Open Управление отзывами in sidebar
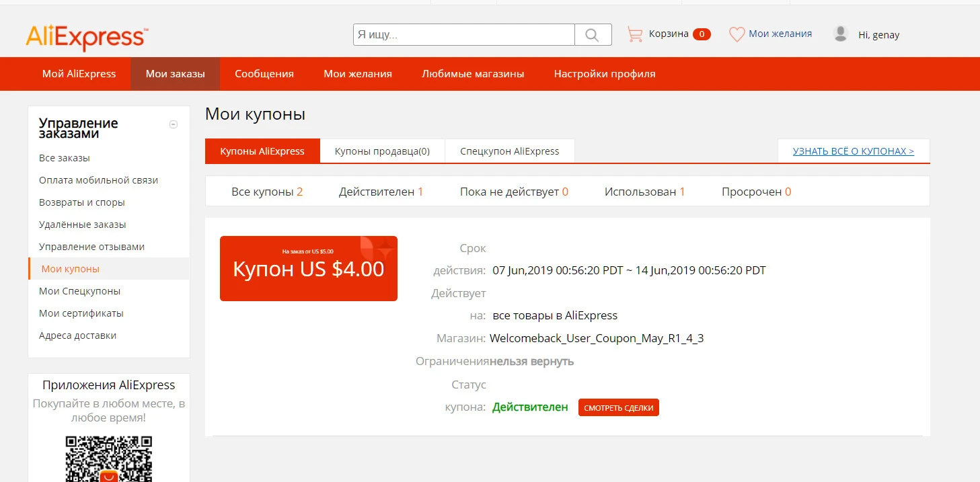 pyautogui.click(x=92, y=247)
